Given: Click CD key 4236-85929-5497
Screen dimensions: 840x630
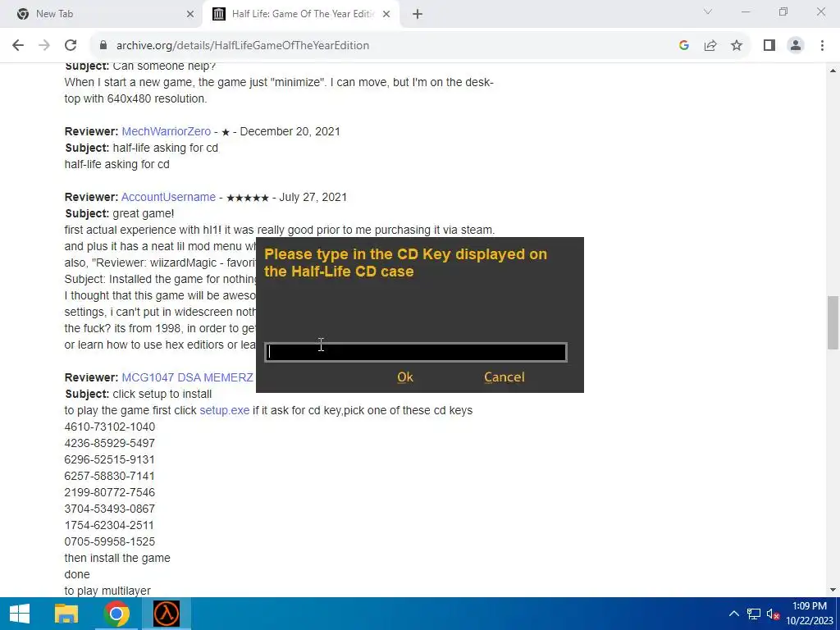Looking at the screenshot, I should [x=110, y=443].
